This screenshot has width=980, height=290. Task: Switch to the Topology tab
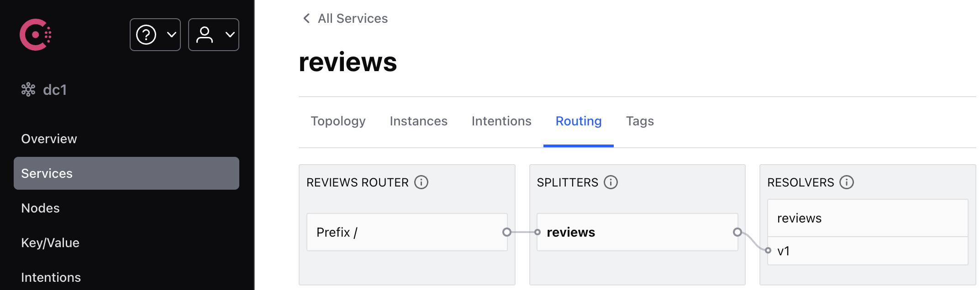(x=338, y=121)
